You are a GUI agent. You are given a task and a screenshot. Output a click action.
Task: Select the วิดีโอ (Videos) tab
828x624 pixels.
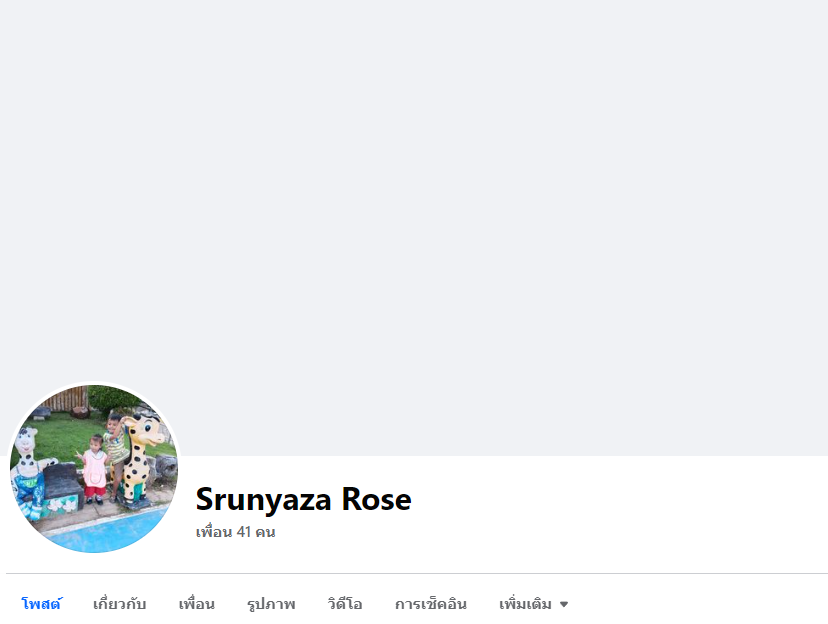[345, 603]
